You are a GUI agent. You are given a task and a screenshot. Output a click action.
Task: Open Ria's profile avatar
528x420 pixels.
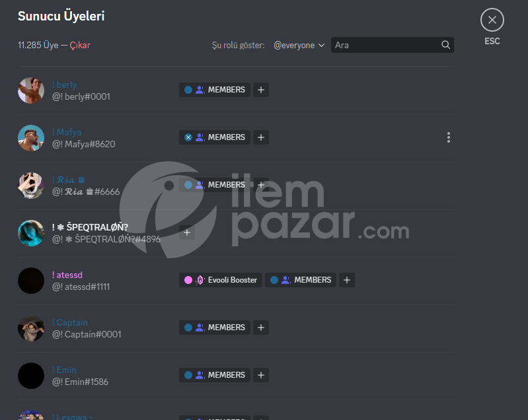[31, 186]
